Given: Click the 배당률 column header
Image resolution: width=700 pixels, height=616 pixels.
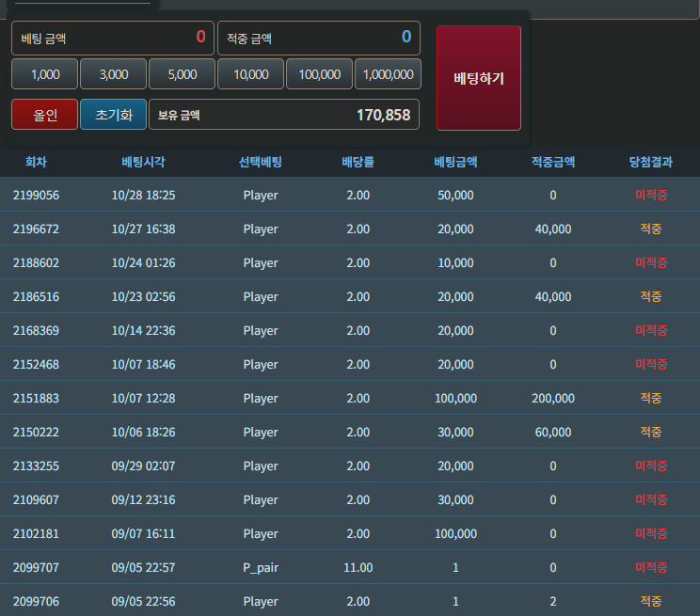Looking at the screenshot, I should 358,162.
